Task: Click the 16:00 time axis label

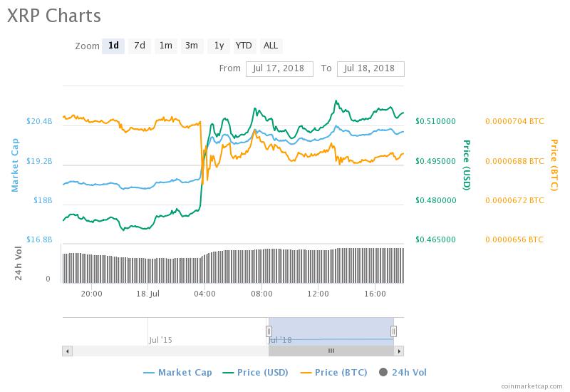Action: (375, 294)
